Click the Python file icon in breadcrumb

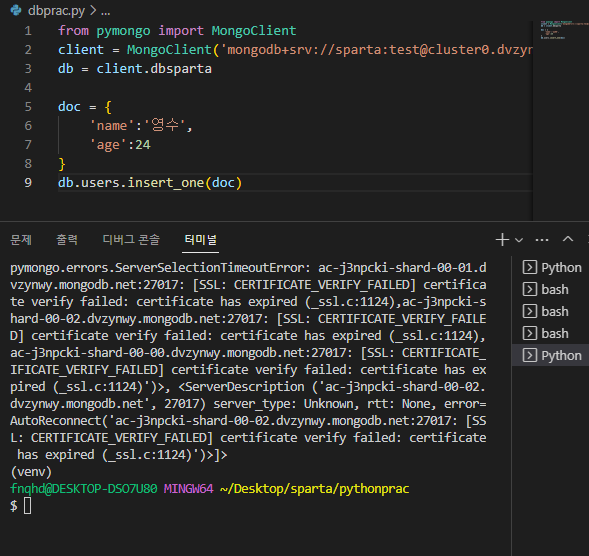click(16, 10)
